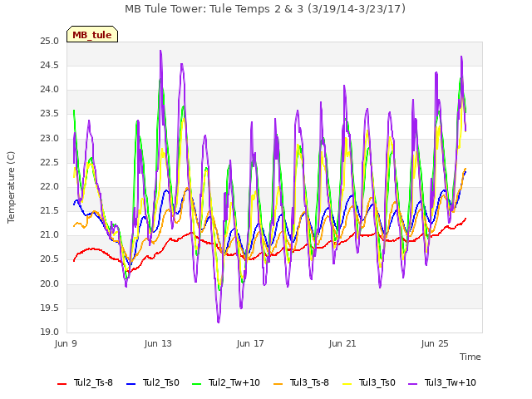Click the 20.5 y-axis tick label
Screen dimensions: 532x399
[x=50, y=259]
